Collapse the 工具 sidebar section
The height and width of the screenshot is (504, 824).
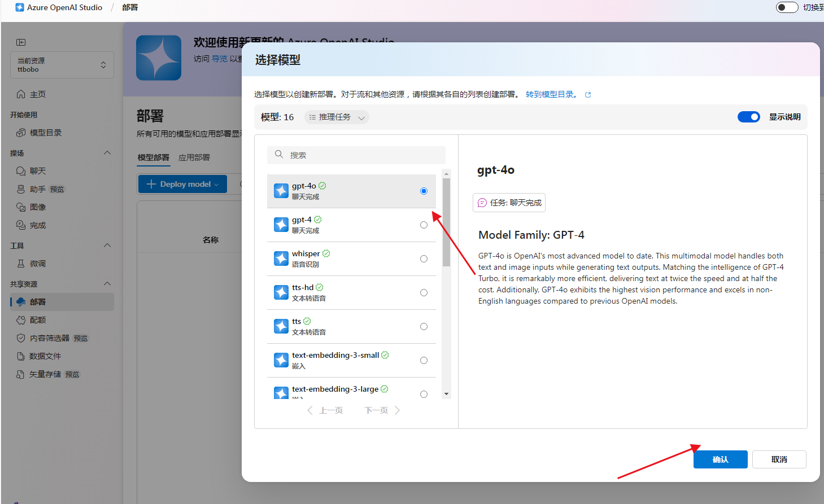(x=107, y=246)
